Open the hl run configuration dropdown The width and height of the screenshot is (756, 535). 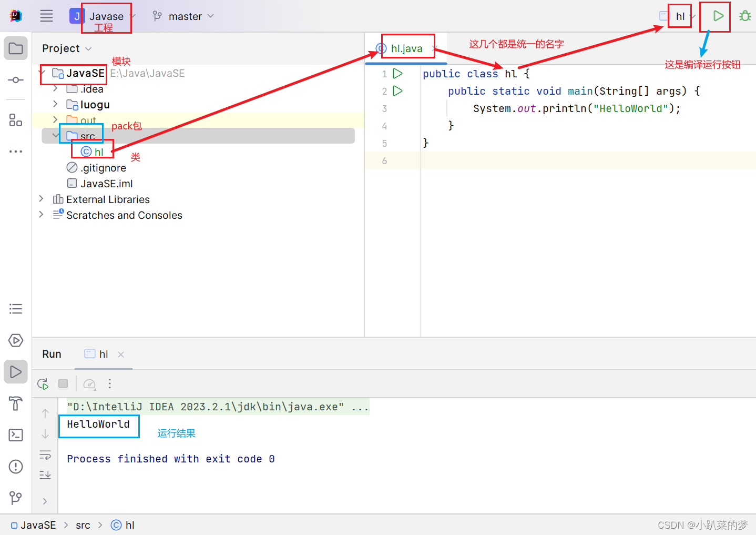pos(678,16)
